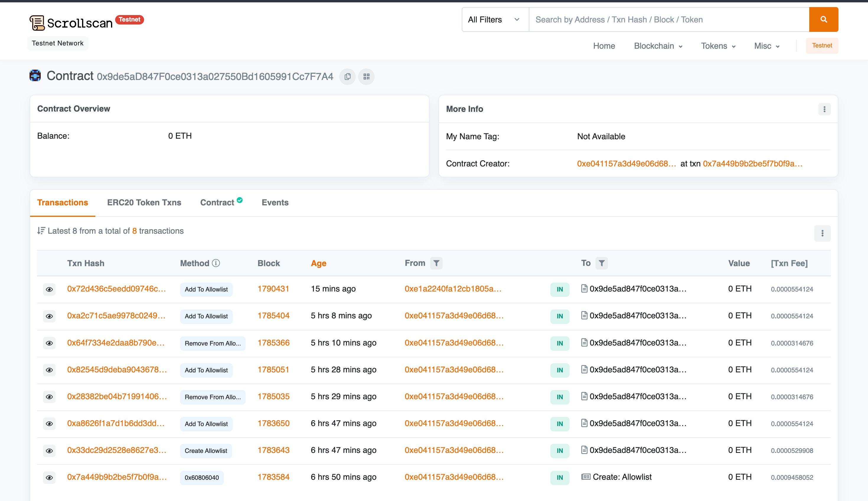Open transaction hash 0x72d436c5eedd09746c
This screenshot has height=501, width=868.
116,289
